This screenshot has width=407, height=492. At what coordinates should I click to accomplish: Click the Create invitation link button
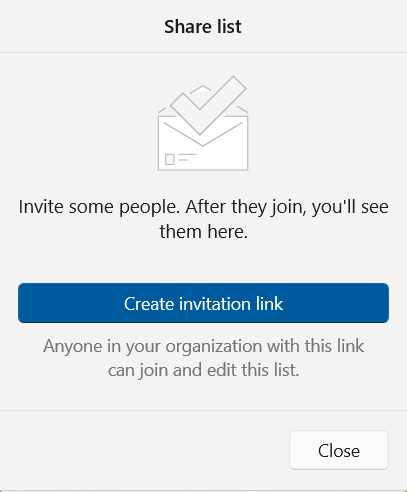click(203, 303)
